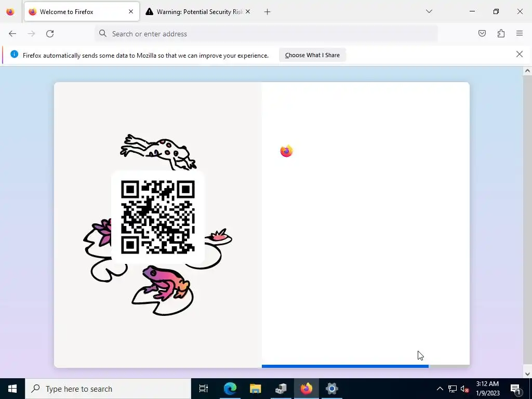This screenshot has height=399, width=532.
Task: Open the Settings gear taskbar icon
Action: tap(331, 389)
